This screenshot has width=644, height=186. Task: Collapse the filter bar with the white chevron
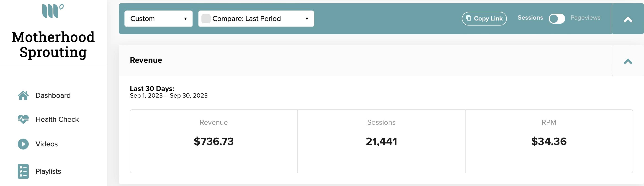tap(628, 19)
